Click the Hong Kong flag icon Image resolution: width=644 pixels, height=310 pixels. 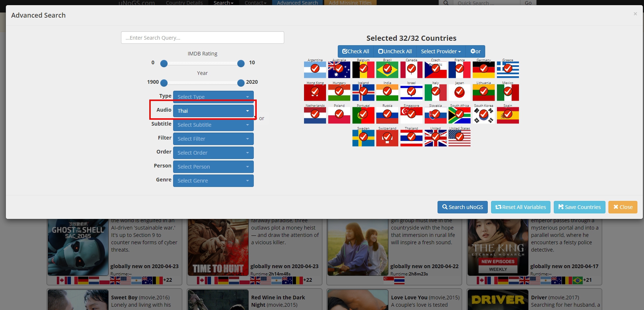pos(315,92)
